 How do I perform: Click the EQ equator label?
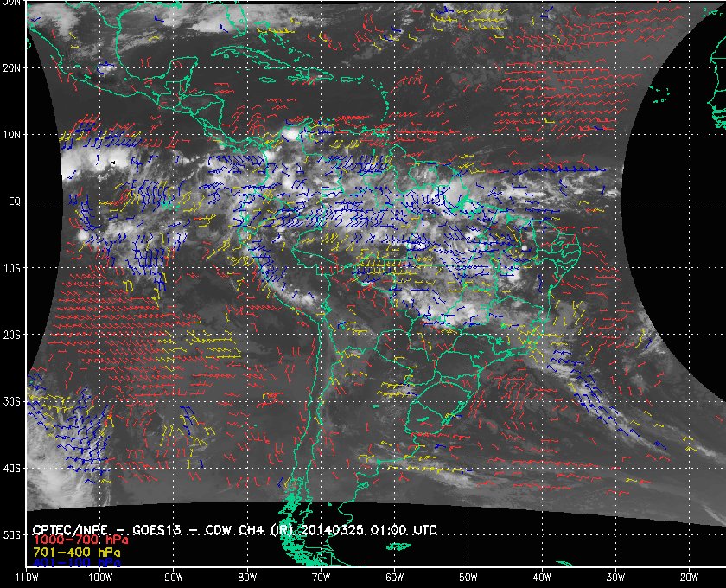tap(15, 201)
